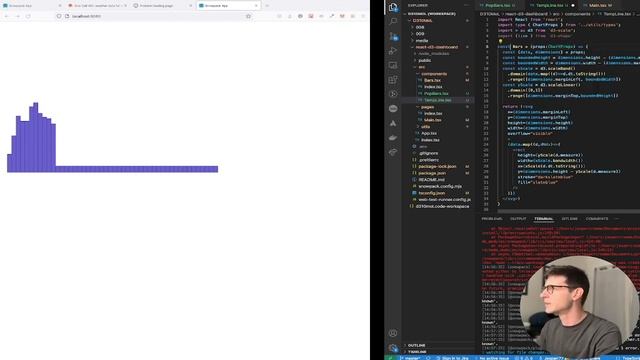Switch to the PROBLEMS panel tab
This screenshot has width=640, height=360.
click(492, 219)
